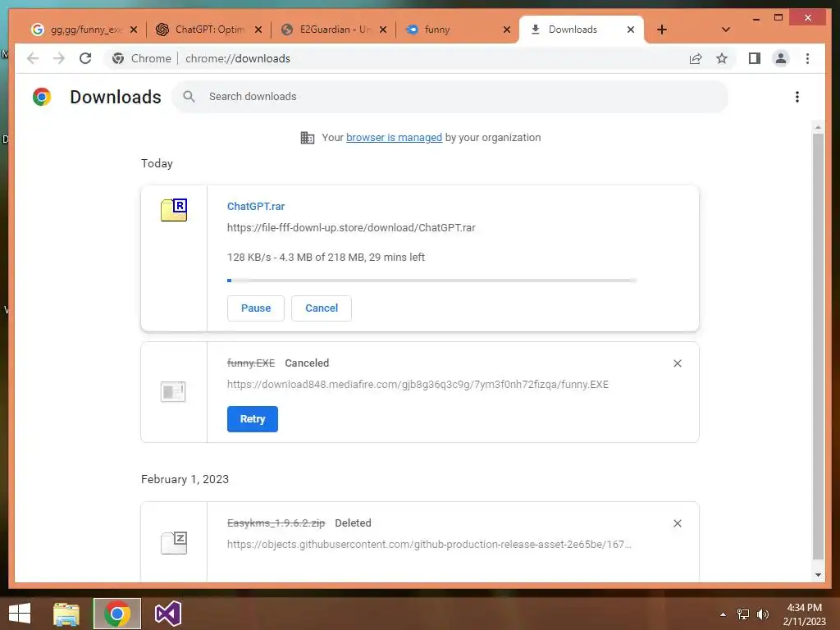Screen dimensions: 840x630
Task: Click the scrollbar up arrow
Action: (818, 127)
